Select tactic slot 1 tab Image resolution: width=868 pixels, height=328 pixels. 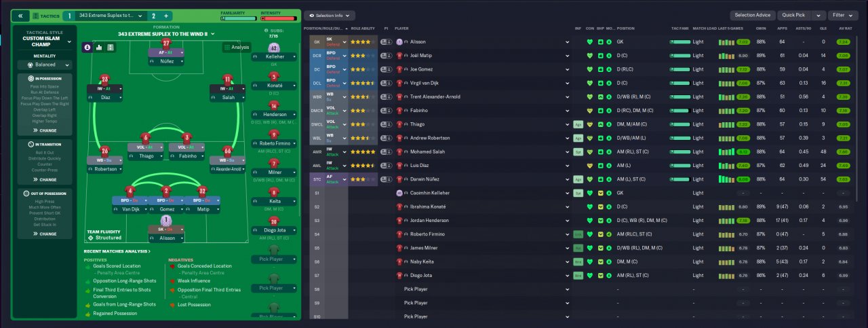point(68,16)
